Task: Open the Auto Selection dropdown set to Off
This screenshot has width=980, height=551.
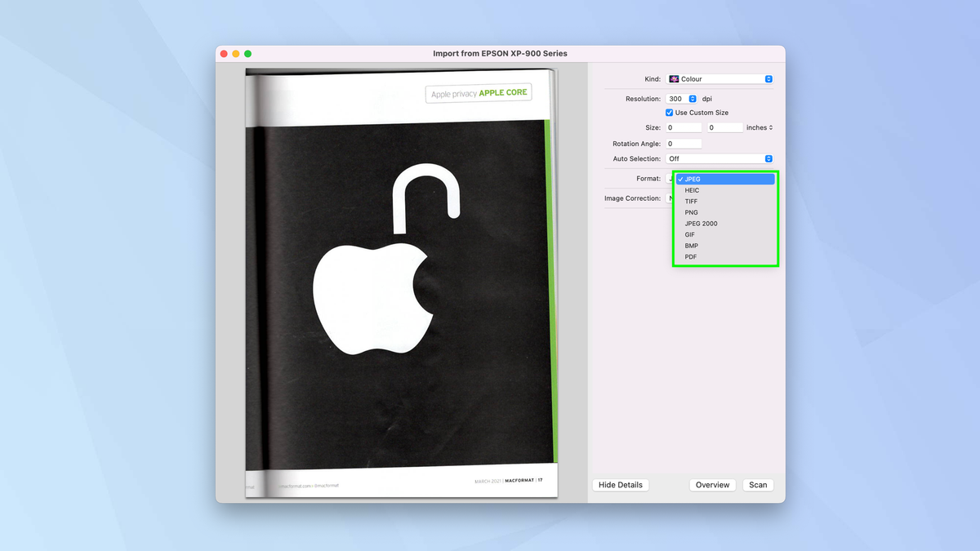Action: tap(719, 158)
